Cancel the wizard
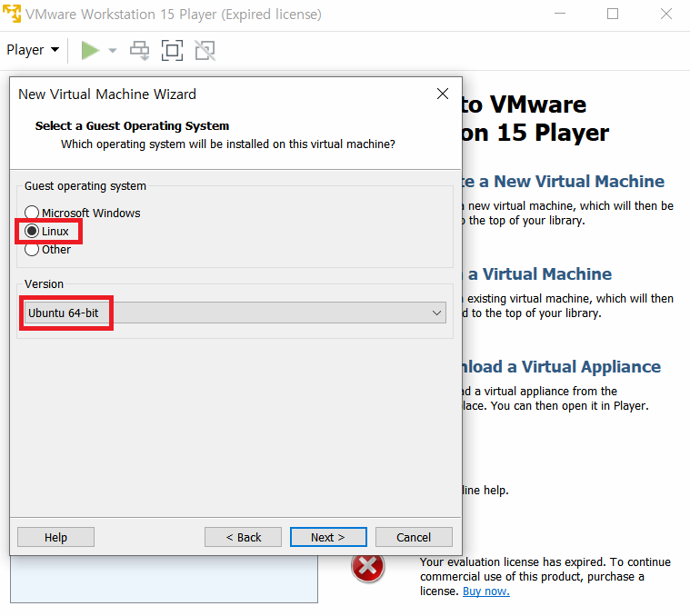Image resolution: width=690 pixels, height=616 pixels. pyautogui.click(x=414, y=537)
